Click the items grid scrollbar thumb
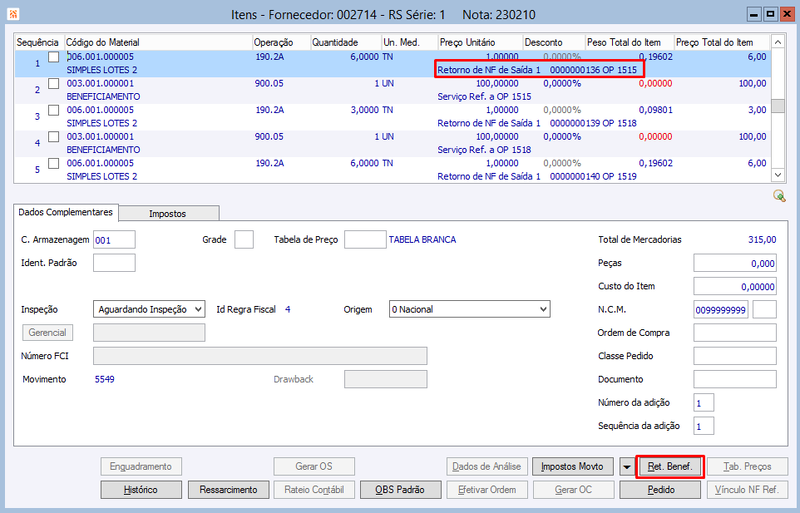The height and width of the screenshot is (513, 800). click(x=778, y=106)
